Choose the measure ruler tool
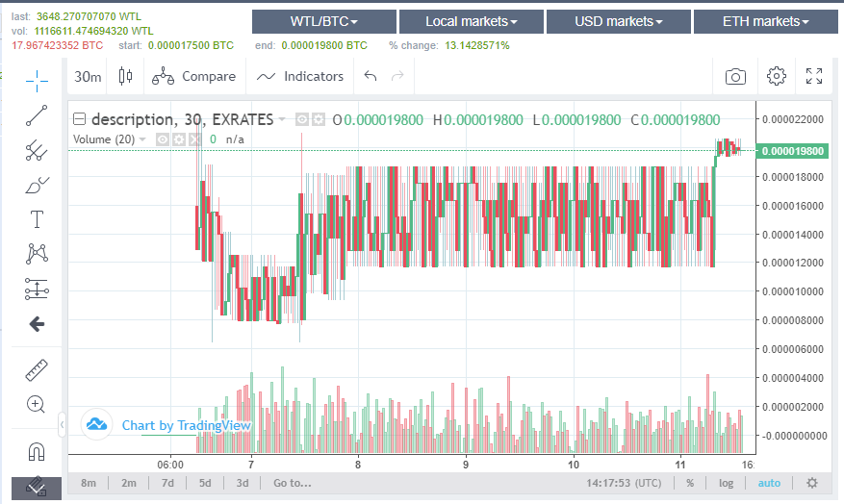This screenshot has width=844, height=504. [x=37, y=369]
